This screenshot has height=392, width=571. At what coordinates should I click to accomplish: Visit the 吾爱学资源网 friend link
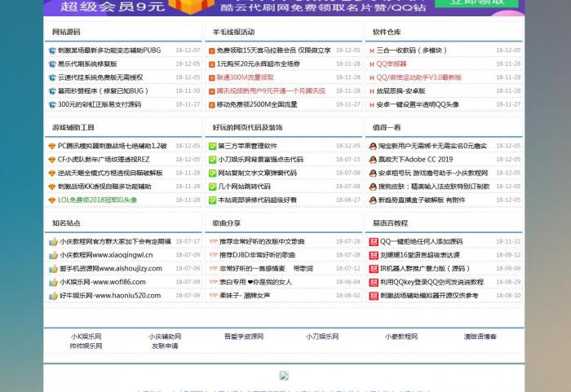point(243,337)
